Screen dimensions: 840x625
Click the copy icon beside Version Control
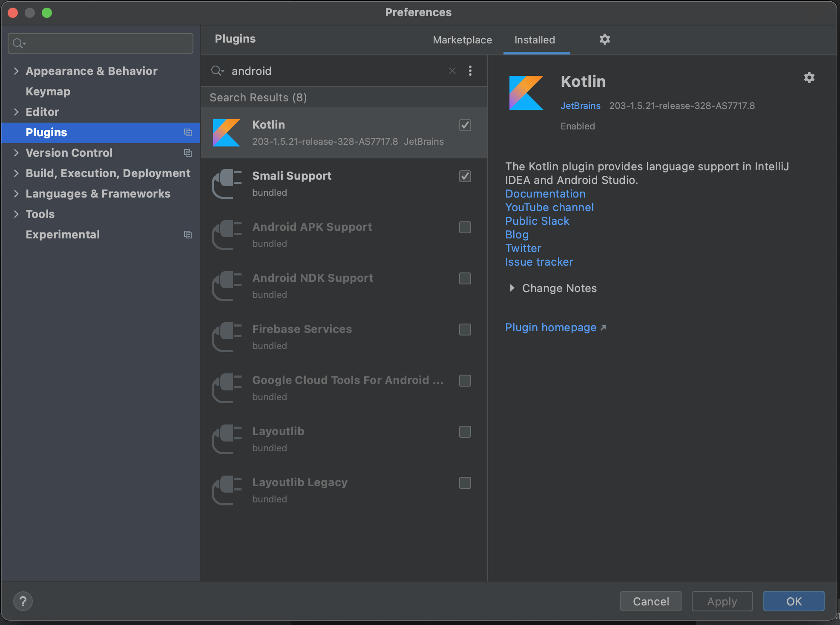pyautogui.click(x=187, y=153)
